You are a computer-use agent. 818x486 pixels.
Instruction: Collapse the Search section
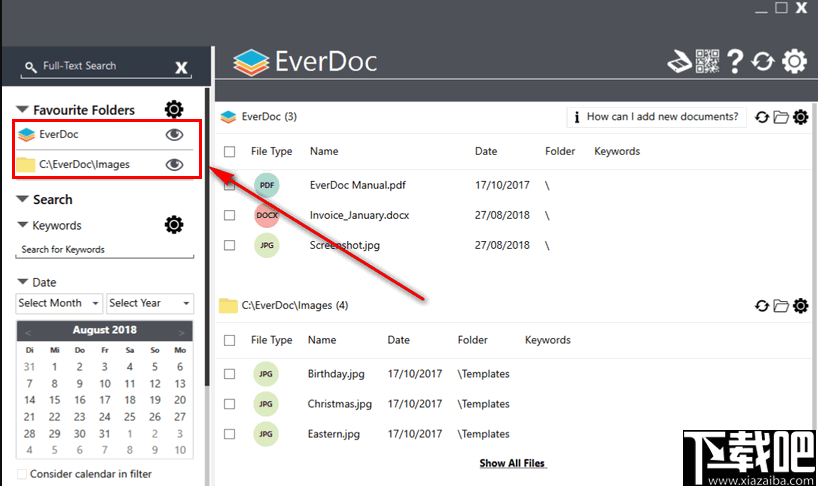[22, 199]
